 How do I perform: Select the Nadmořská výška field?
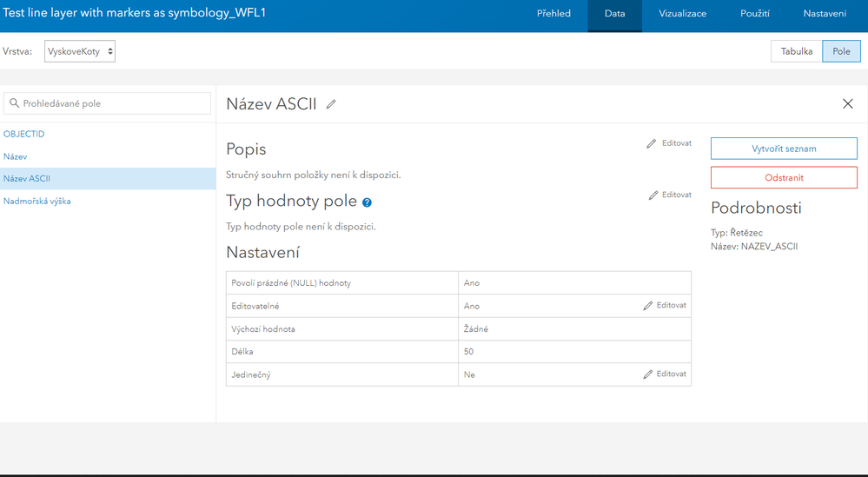37,201
